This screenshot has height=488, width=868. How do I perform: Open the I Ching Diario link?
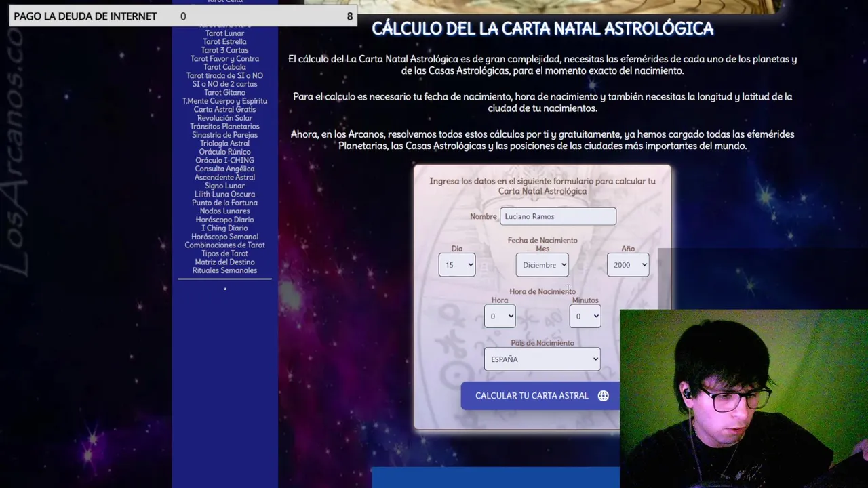224,228
